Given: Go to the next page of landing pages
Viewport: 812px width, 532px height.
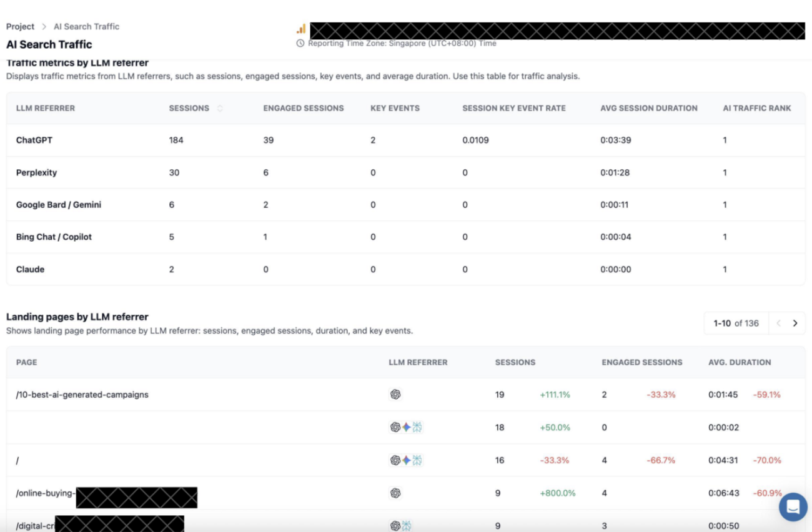Looking at the screenshot, I should pyautogui.click(x=795, y=323).
